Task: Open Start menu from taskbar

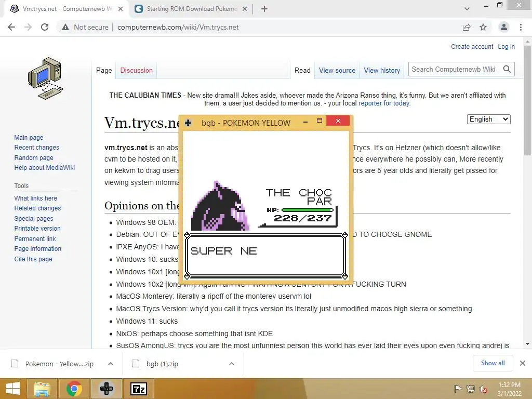Action: click(x=13, y=389)
